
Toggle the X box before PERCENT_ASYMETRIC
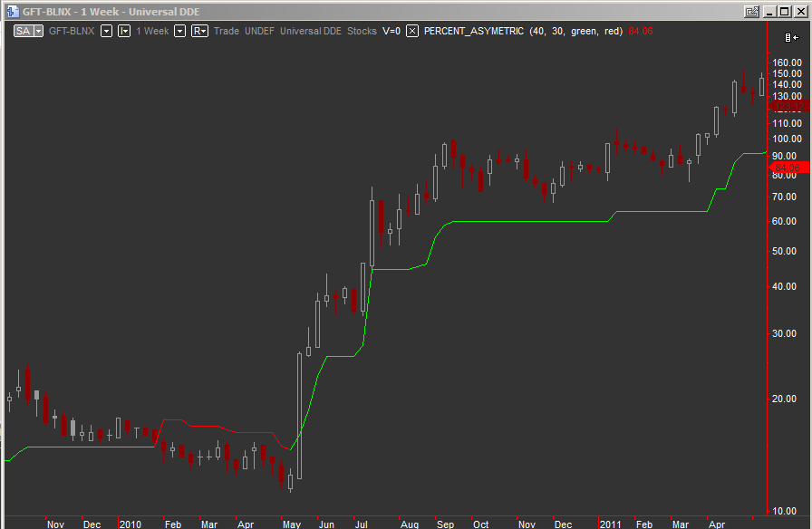tap(412, 31)
